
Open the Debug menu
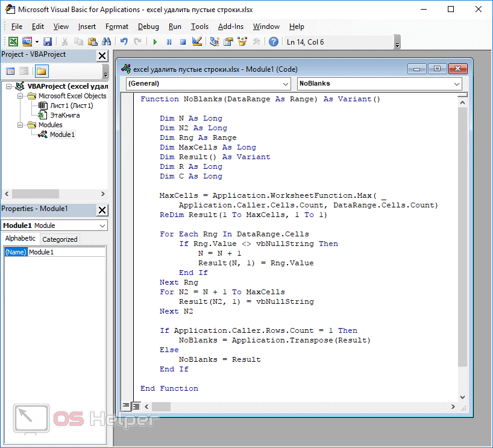148,27
